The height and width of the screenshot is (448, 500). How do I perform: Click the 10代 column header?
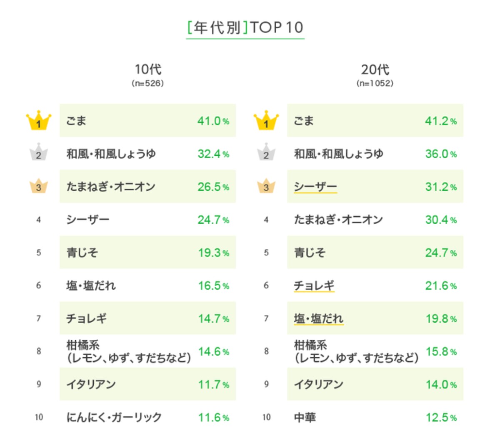tap(148, 69)
